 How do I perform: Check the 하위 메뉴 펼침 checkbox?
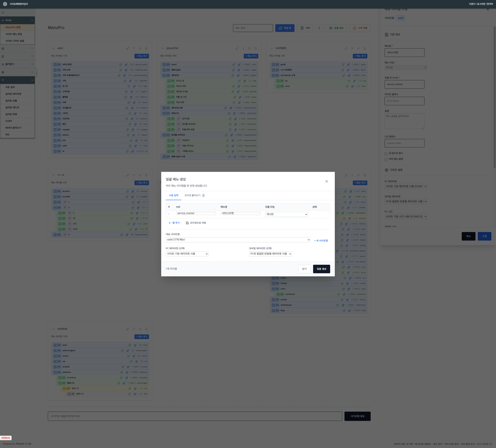click(x=386, y=160)
